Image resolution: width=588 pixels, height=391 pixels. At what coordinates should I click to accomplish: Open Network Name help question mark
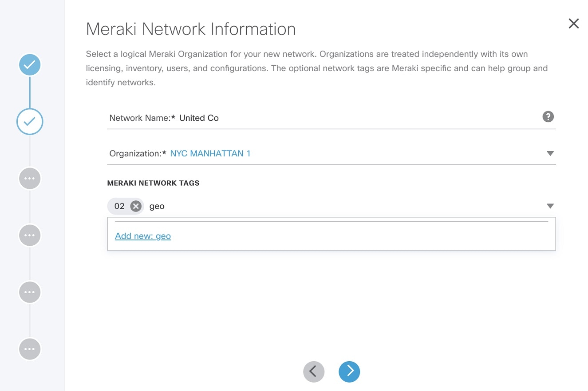(548, 117)
